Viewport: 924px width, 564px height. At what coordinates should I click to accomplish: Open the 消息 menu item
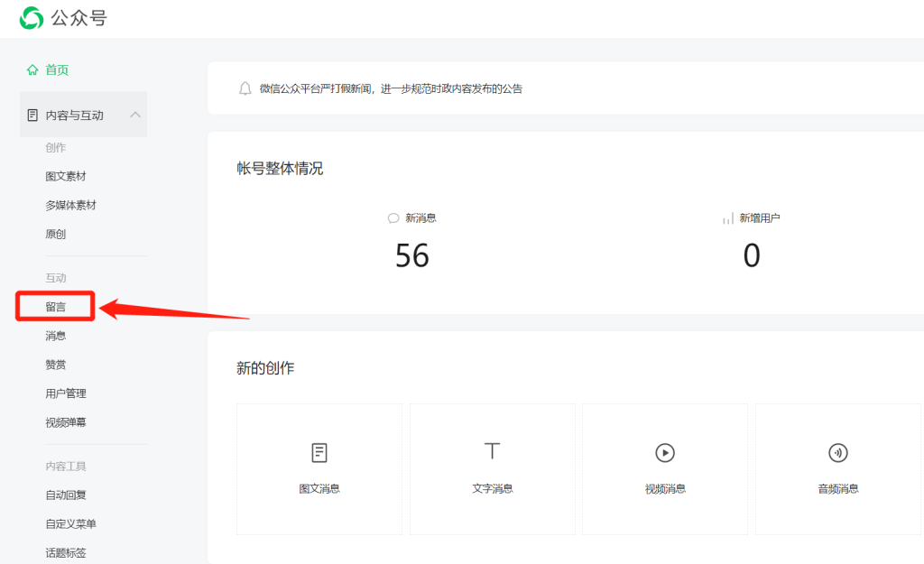[56, 336]
